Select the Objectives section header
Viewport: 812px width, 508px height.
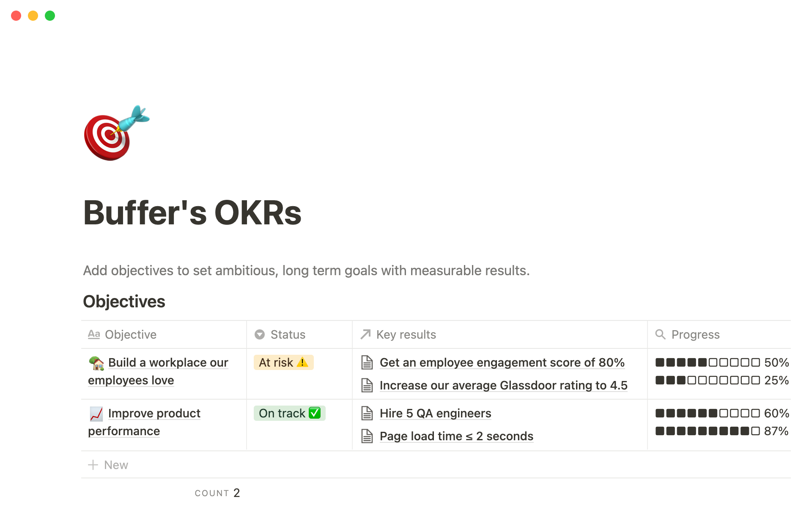pos(124,301)
